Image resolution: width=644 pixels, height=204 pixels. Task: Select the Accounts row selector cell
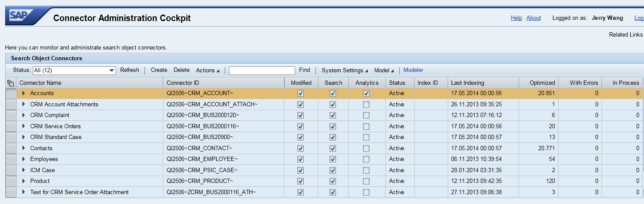click(x=11, y=93)
